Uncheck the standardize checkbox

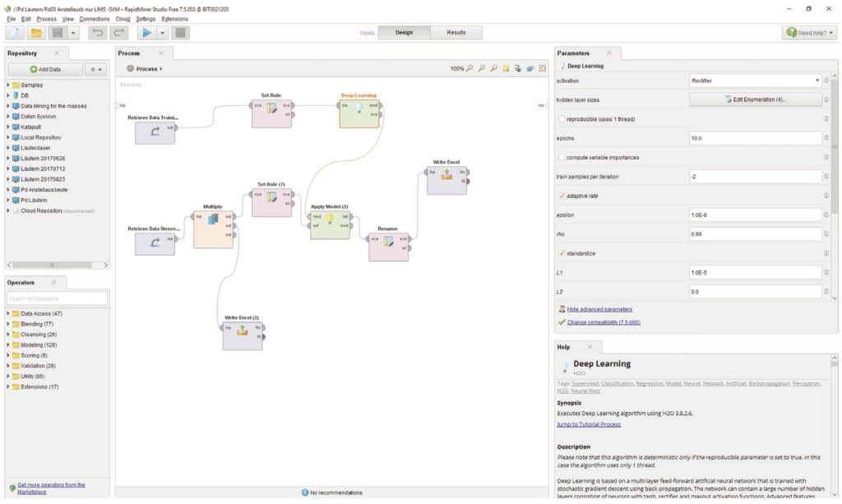pyautogui.click(x=562, y=253)
